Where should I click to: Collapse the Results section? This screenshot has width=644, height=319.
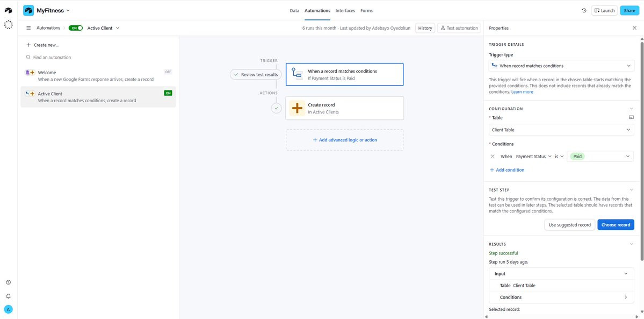click(631, 244)
